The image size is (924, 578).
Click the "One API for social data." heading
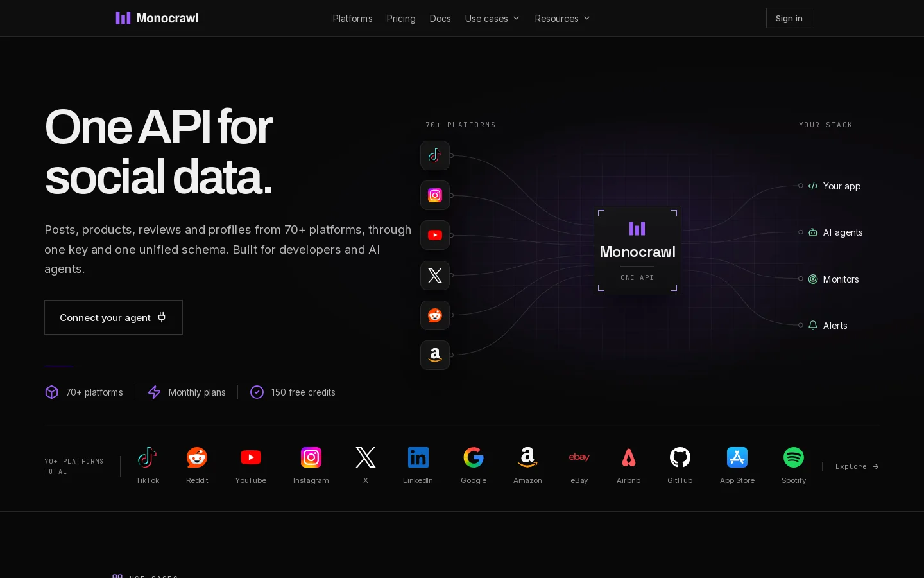click(159, 152)
